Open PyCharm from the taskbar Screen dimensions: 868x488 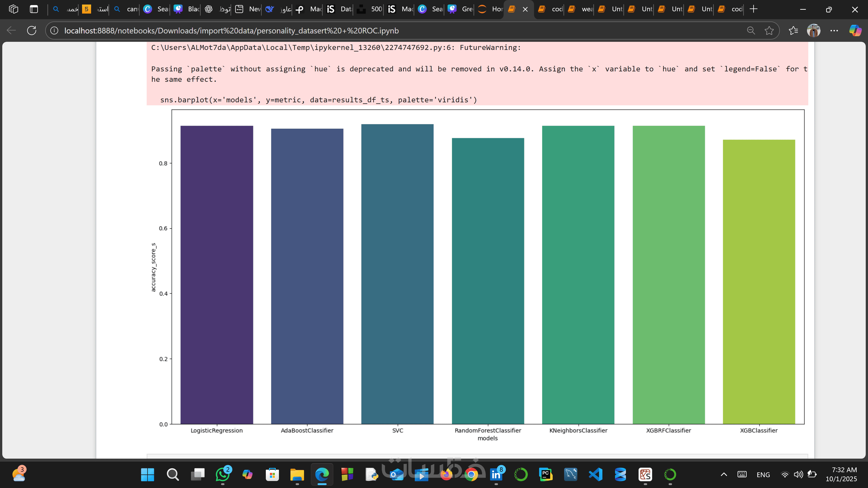click(x=545, y=474)
